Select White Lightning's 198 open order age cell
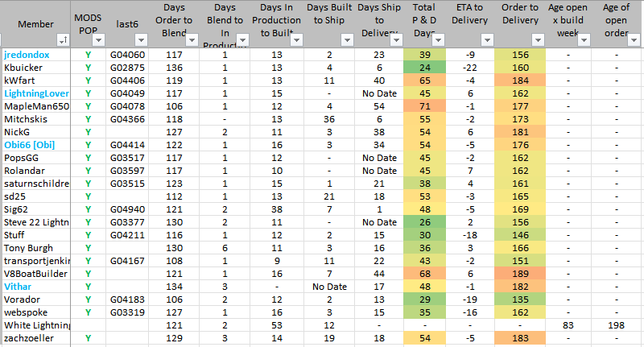This screenshot has width=644, height=347. [616, 324]
